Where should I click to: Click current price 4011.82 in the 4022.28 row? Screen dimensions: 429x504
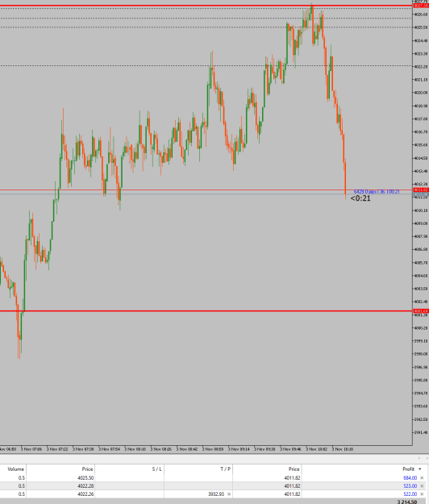[292, 486]
